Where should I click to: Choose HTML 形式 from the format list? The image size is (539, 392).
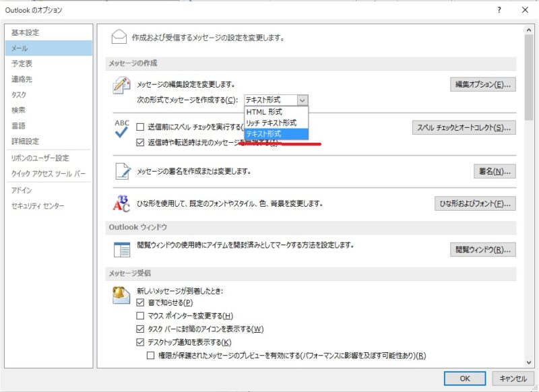click(x=276, y=112)
